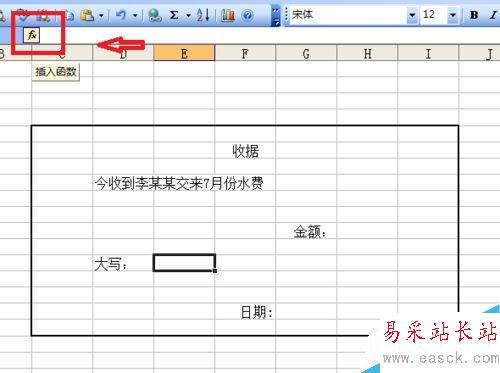Select column D header

[123, 53]
